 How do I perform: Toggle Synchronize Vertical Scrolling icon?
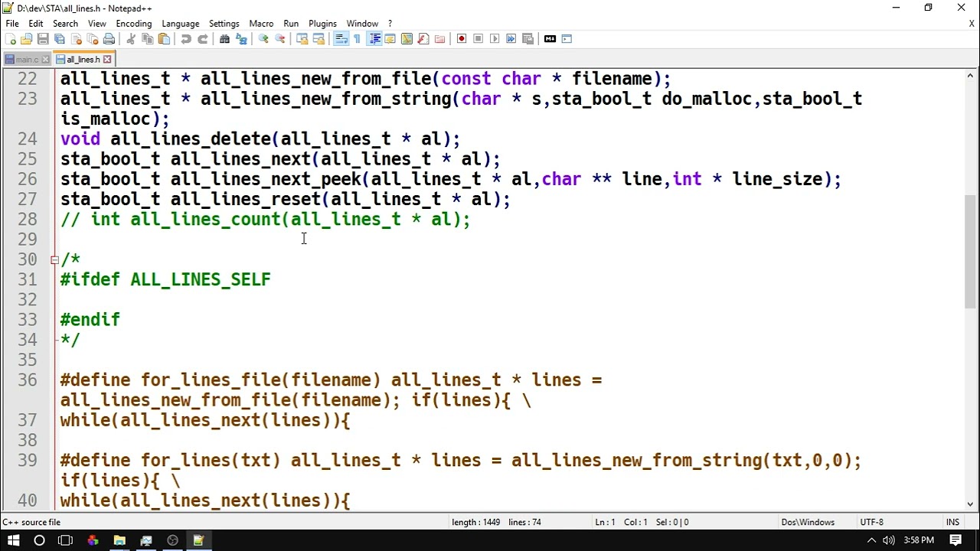302,39
